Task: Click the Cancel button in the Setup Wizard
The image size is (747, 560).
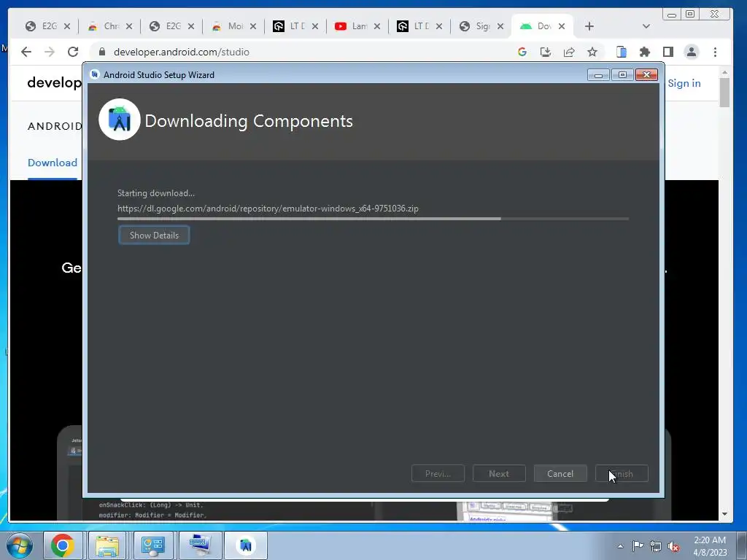Action: [x=560, y=474]
